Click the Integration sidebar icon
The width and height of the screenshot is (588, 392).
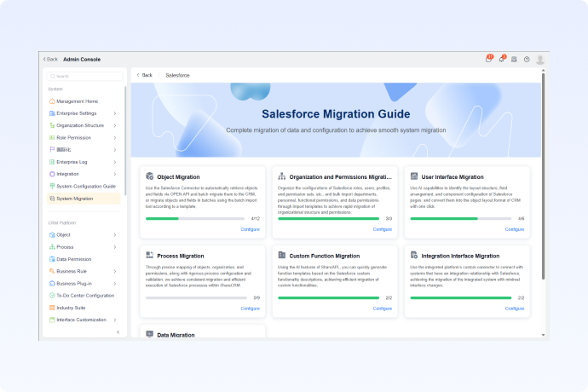pos(52,174)
